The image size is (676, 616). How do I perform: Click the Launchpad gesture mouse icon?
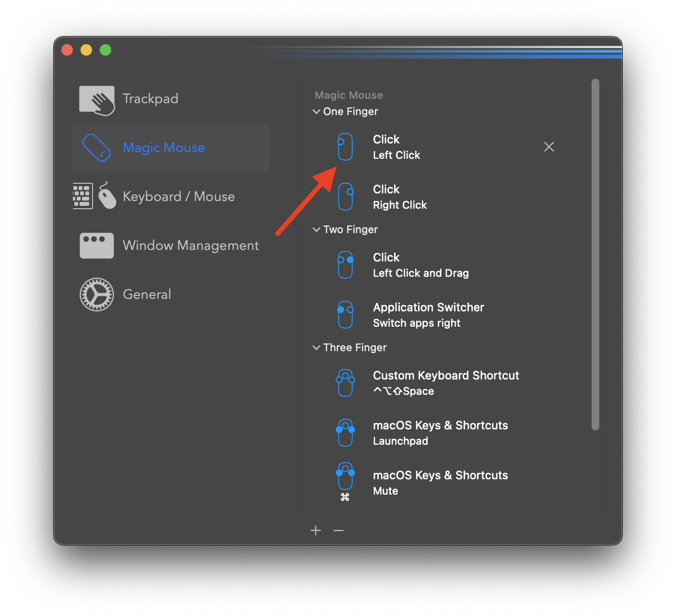(x=345, y=433)
